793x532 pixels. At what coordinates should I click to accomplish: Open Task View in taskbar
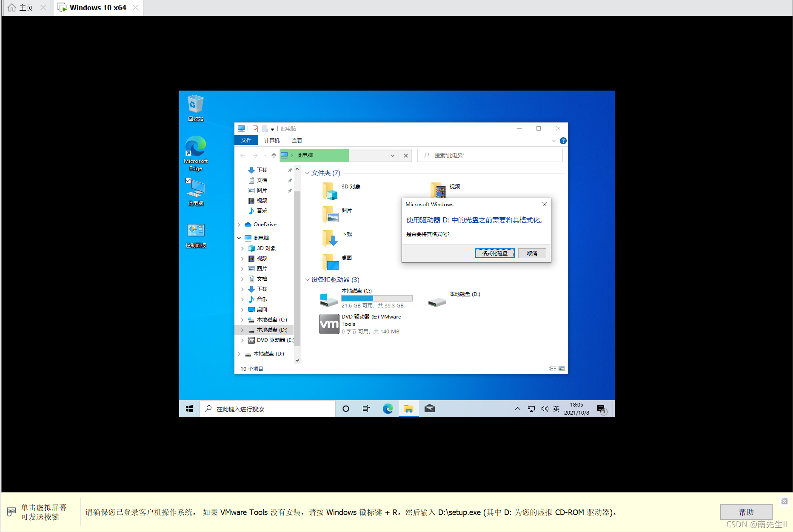tap(366, 409)
